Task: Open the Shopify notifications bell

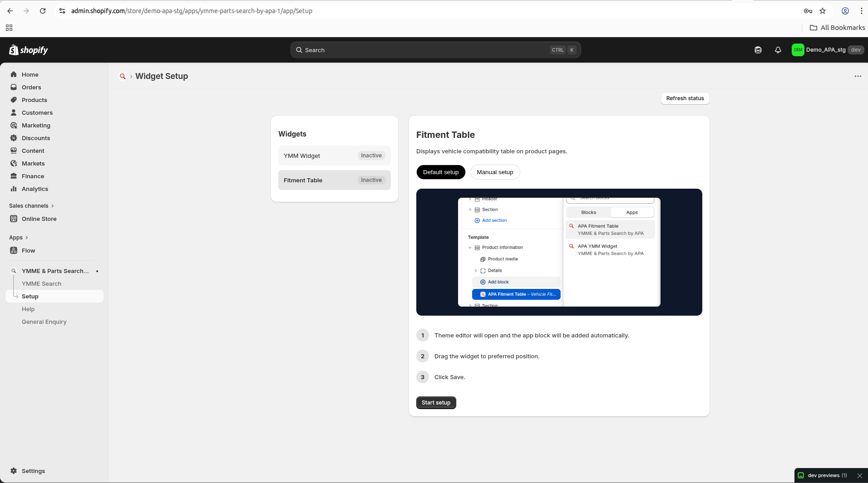Action: (778, 50)
